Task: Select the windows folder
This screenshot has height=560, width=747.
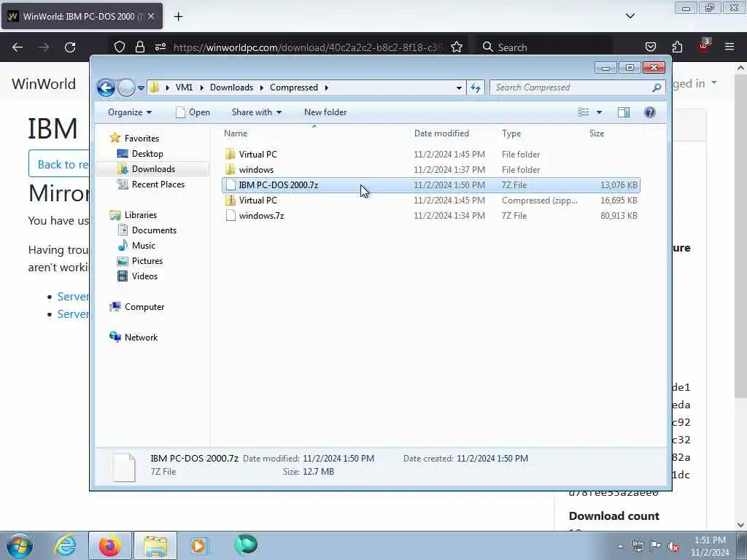Action: [x=431, y=169]
